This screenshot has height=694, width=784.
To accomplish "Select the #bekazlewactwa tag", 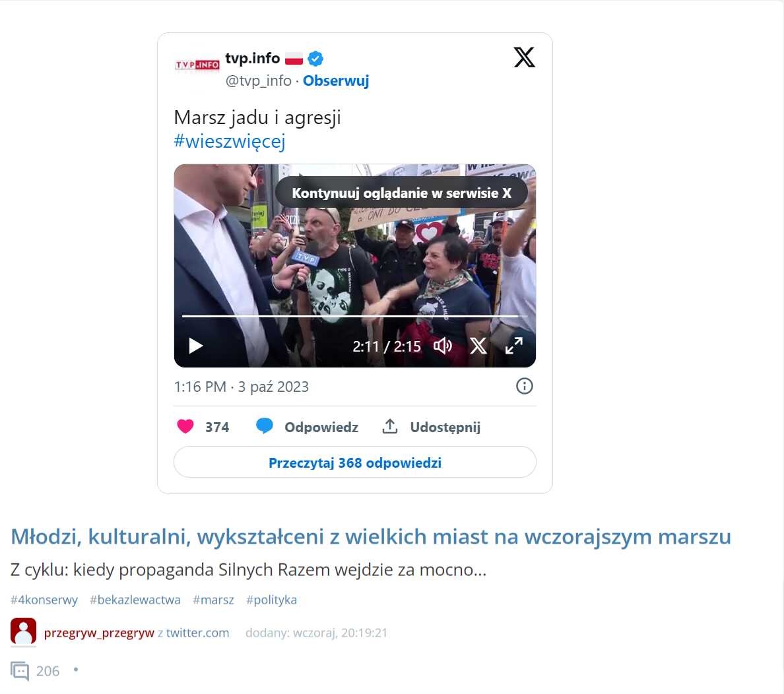I will pos(135,600).
